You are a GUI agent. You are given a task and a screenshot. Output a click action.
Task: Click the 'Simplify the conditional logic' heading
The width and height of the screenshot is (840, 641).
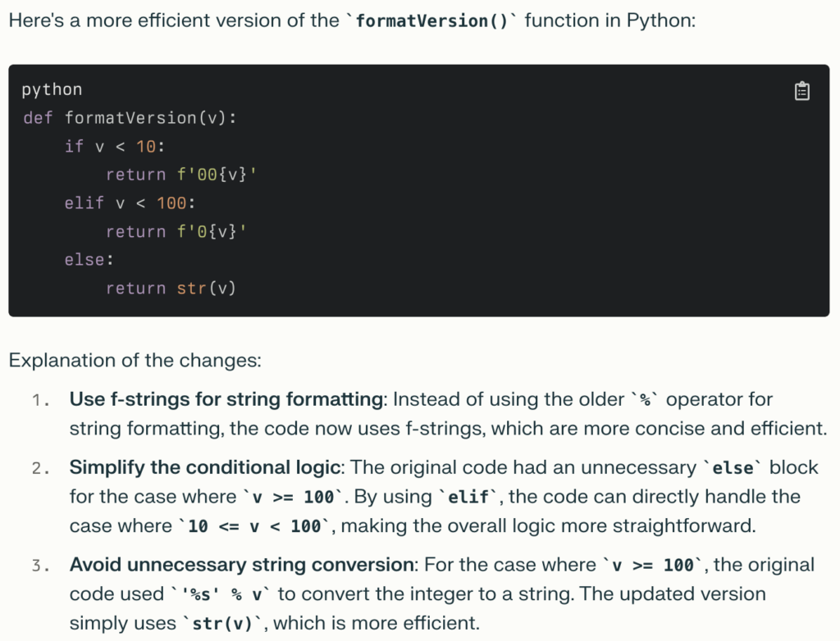click(x=204, y=467)
